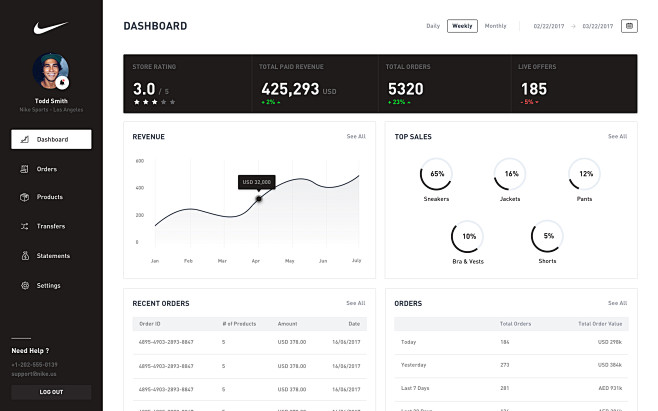
Task: Select the Daily period option
Action: tap(433, 26)
